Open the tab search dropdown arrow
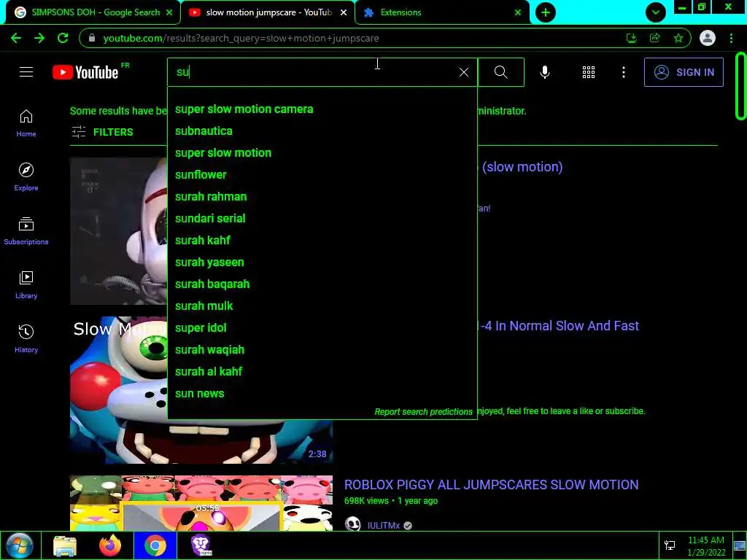The width and height of the screenshot is (747, 560). [x=656, y=12]
